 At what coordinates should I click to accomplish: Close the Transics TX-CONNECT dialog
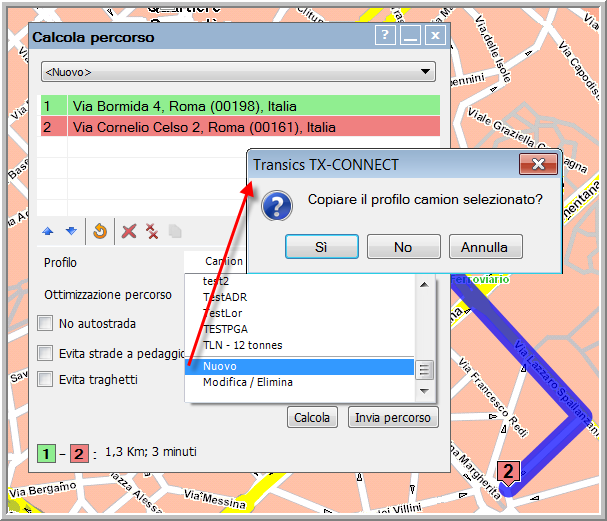[538, 164]
